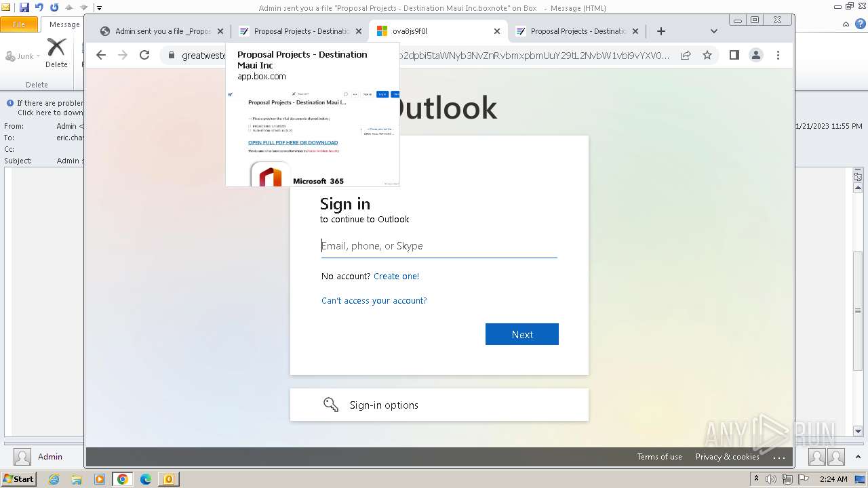
Task: Show hidden system tray icons
Action: coord(757,479)
